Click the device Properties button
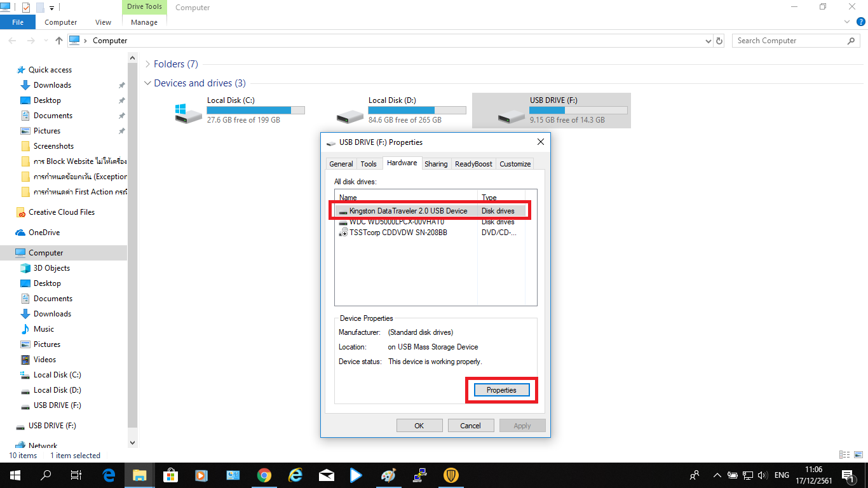The height and width of the screenshot is (488, 868). tap(501, 390)
